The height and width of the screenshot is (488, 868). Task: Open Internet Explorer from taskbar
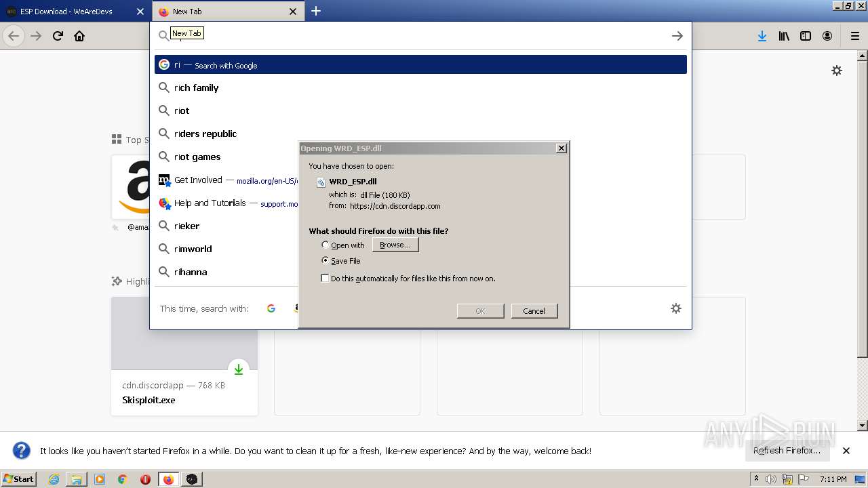tap(54, 479)
